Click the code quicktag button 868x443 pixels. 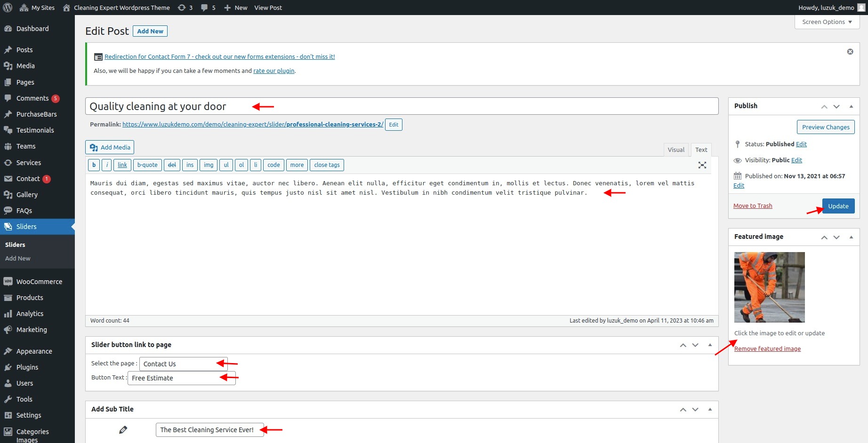click(x=273, y=165)
